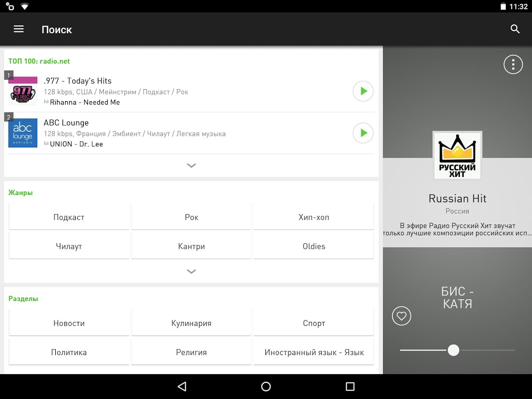Select the Хип-хоп genre
Viewport: 532px width, 399px height.
(x=313, y=217)
